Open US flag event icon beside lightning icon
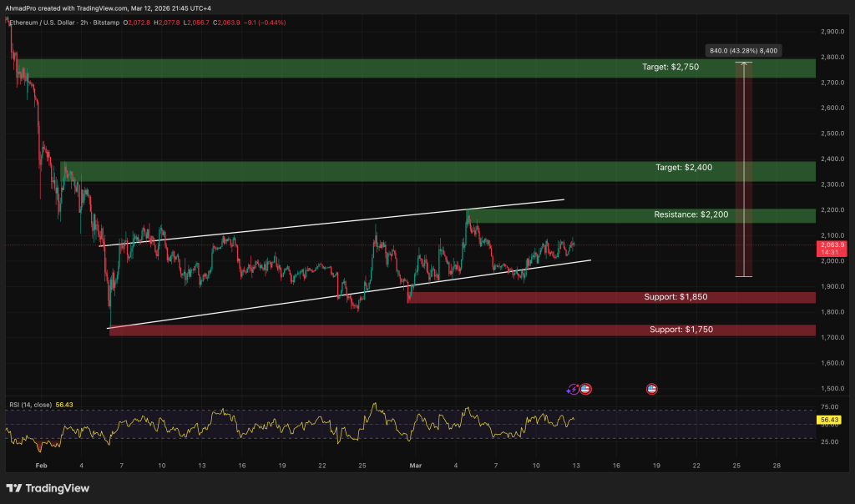Viewport: 855px width, 504px height. (x=585, y=389)
